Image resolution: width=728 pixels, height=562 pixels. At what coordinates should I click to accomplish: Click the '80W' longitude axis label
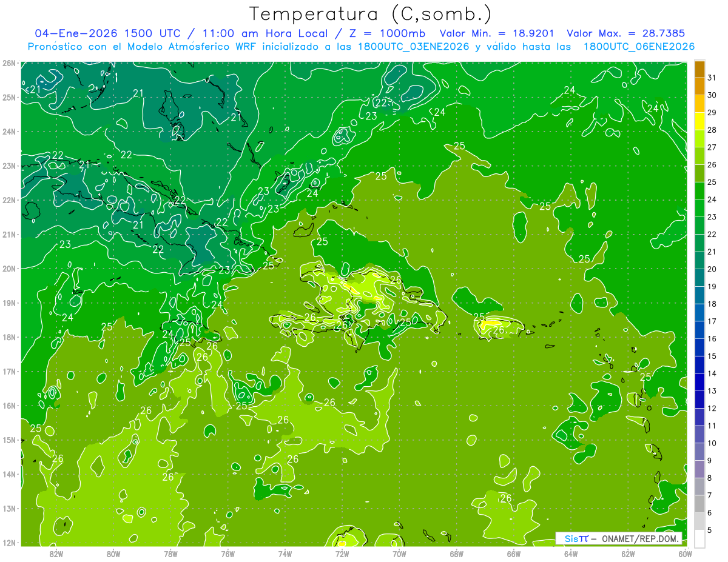[113, 554]
